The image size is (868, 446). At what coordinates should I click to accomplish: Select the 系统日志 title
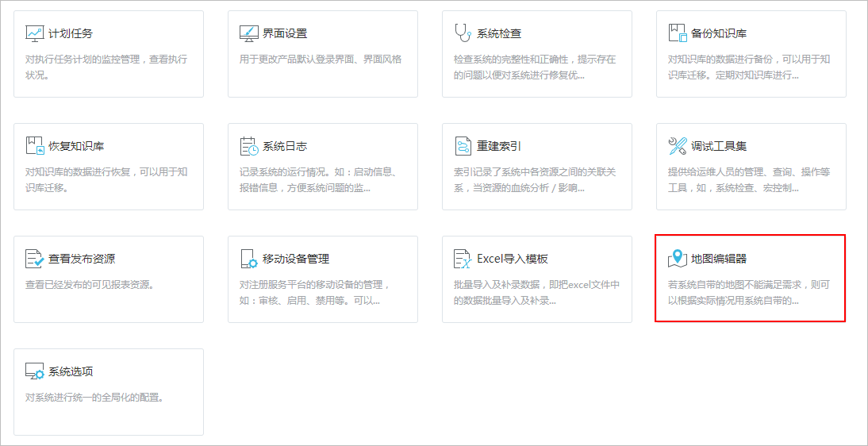(285, 146)
